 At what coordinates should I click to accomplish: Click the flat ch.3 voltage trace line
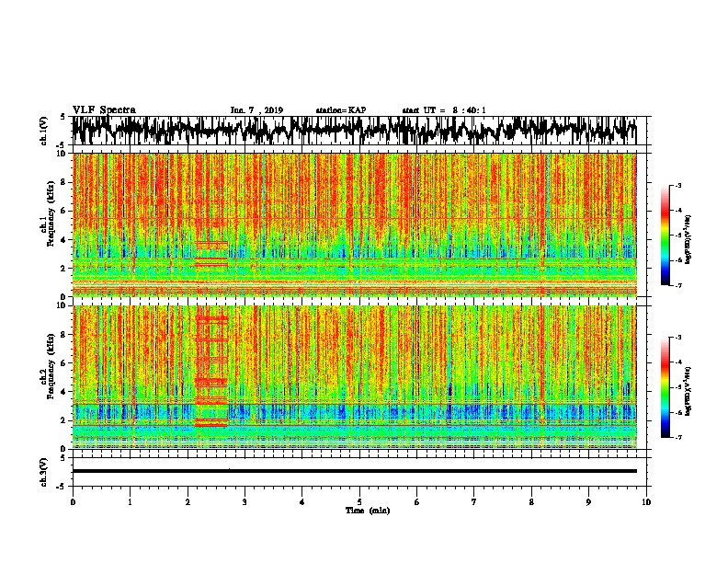click(354, 471)
